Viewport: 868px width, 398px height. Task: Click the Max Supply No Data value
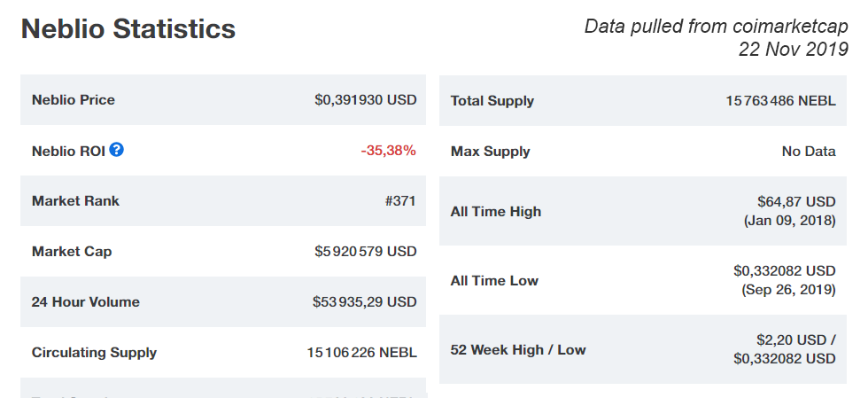(x=809, y=152)
